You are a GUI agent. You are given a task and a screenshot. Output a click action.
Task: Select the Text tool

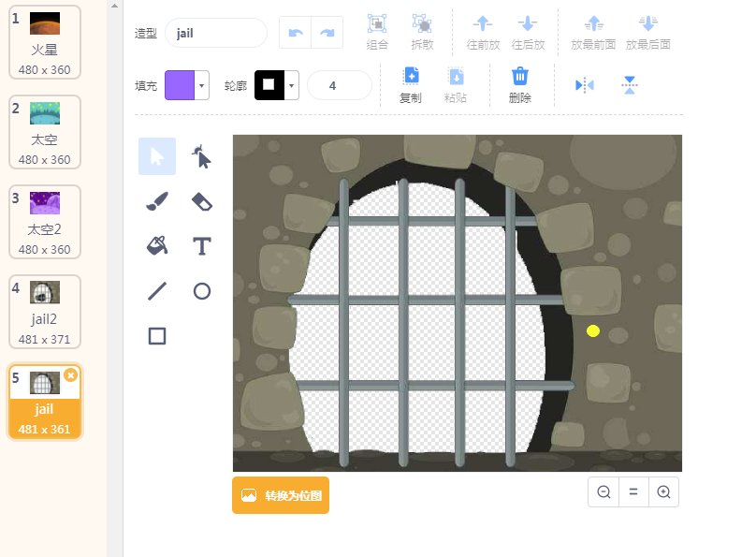coord(201,246)
